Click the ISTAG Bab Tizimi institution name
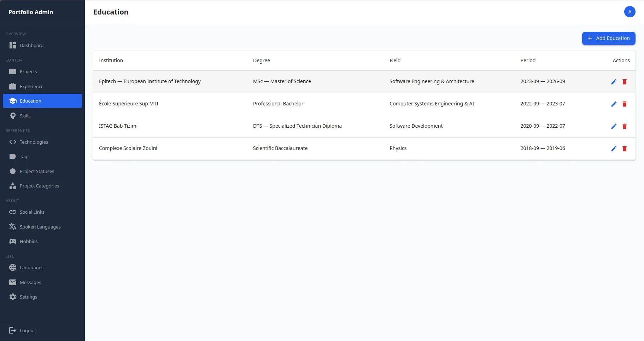Viewport: 644px width, 341px height. click(118, 126)
